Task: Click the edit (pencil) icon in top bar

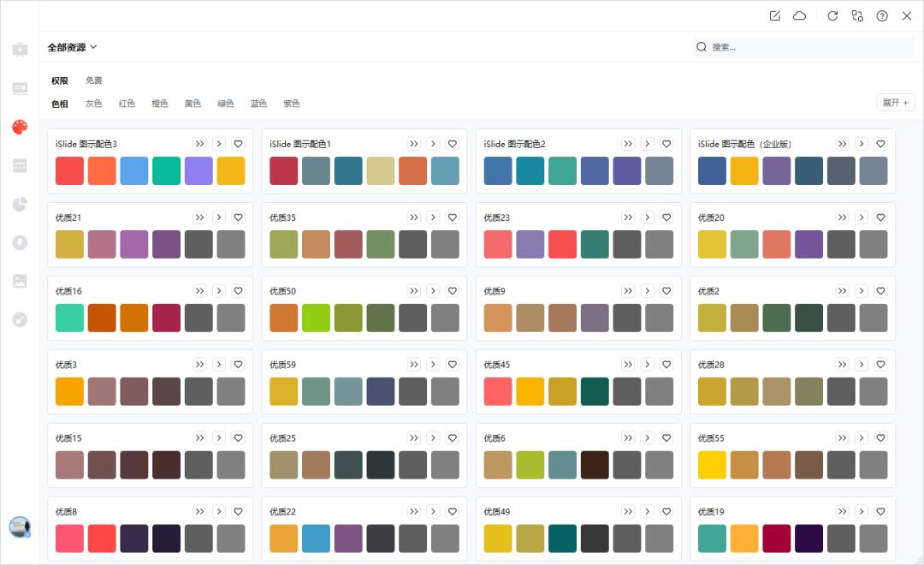Action: tap(775, 15)
